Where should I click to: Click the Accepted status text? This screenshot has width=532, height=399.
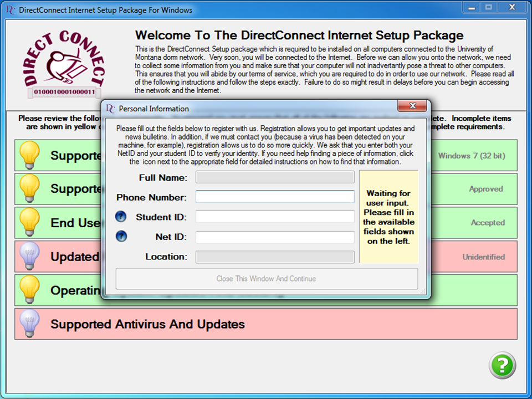488,223
